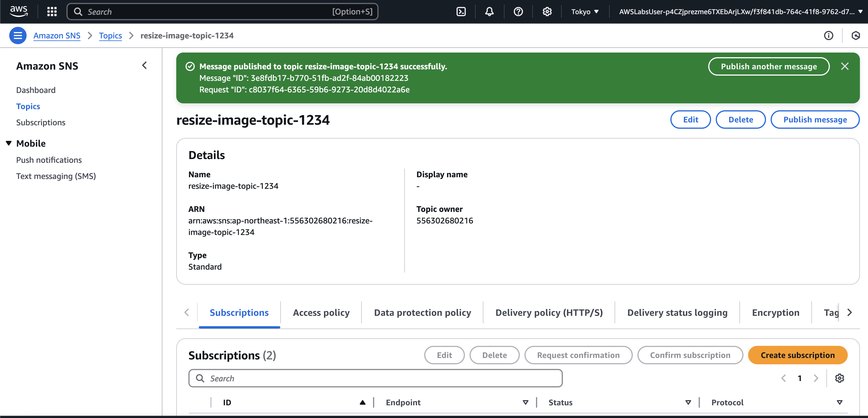Open the Tokyo region dropdown
The image size is (868, 418).
point(585,12)
